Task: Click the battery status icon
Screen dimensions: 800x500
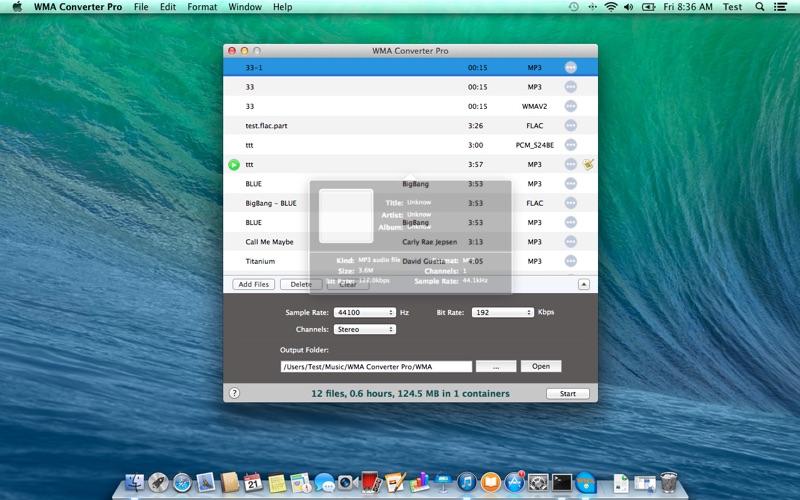Action: coord(648,7)
